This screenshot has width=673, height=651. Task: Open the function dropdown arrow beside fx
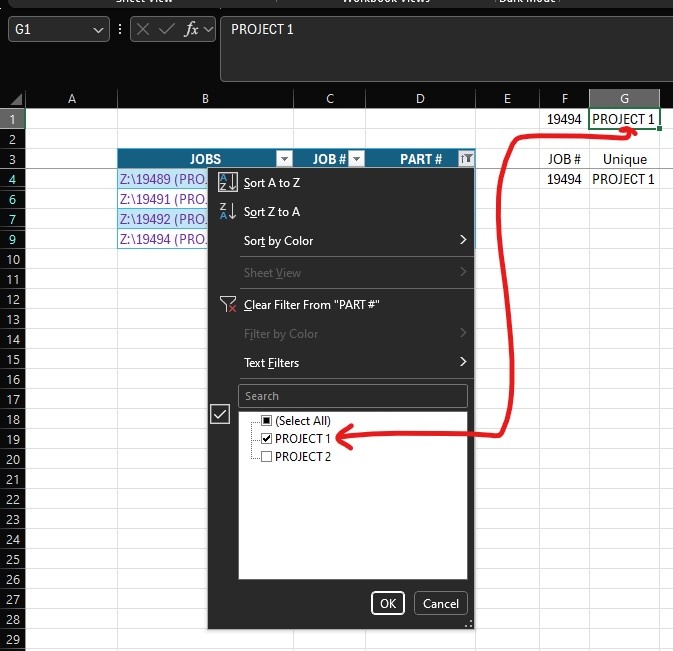click(208, 29)
